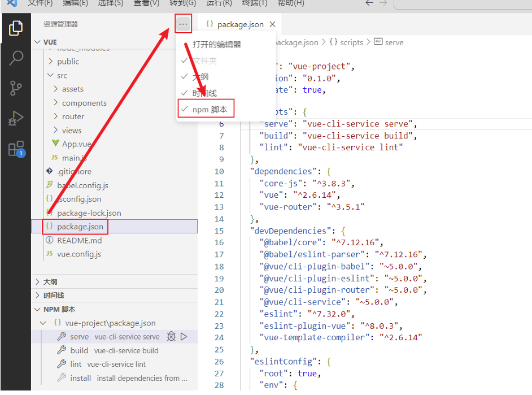Viewport: 532px width, 395px height.
Task: Toggle 文件夹 checked menu entry
Action: 226,60
